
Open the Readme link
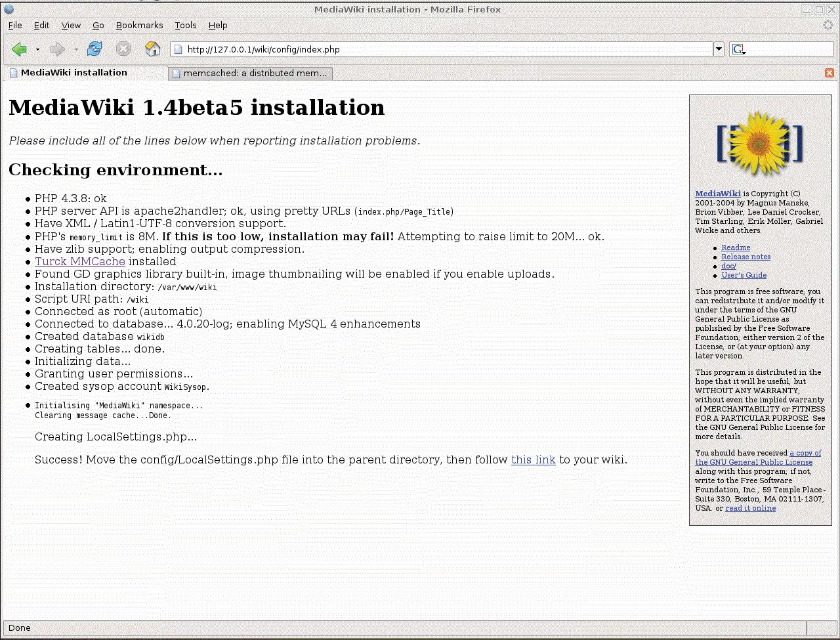click(x=736, y=247)
